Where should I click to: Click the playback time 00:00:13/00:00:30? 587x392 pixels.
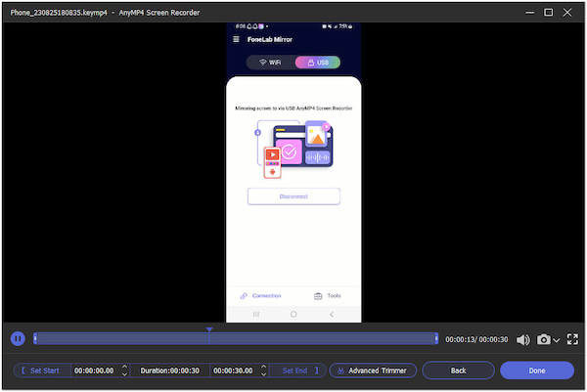[476, 339]
